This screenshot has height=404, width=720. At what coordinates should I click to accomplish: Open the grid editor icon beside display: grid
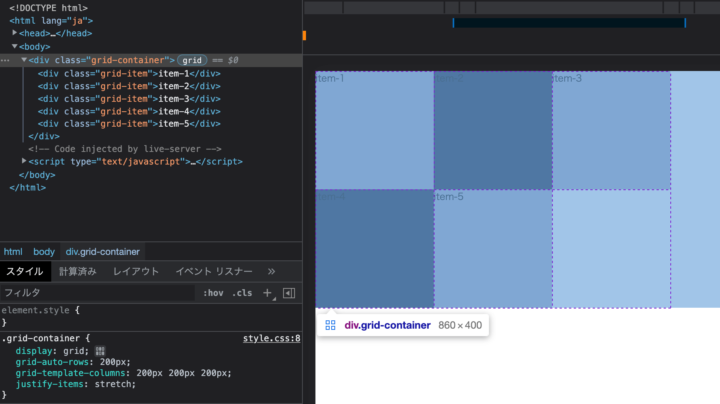point(100,351)
